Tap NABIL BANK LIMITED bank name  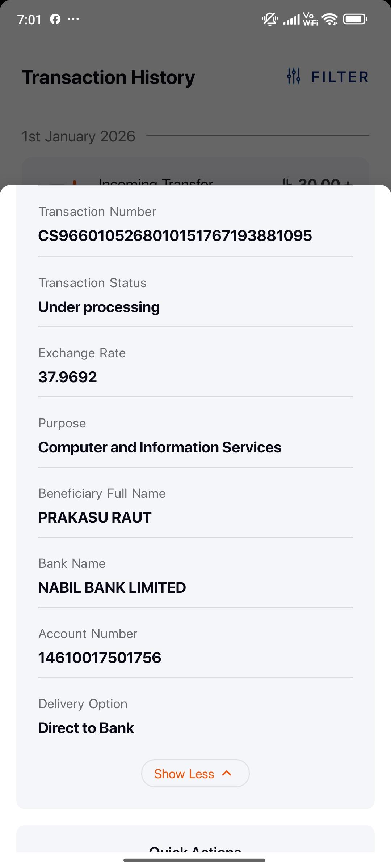pos(112,588)
